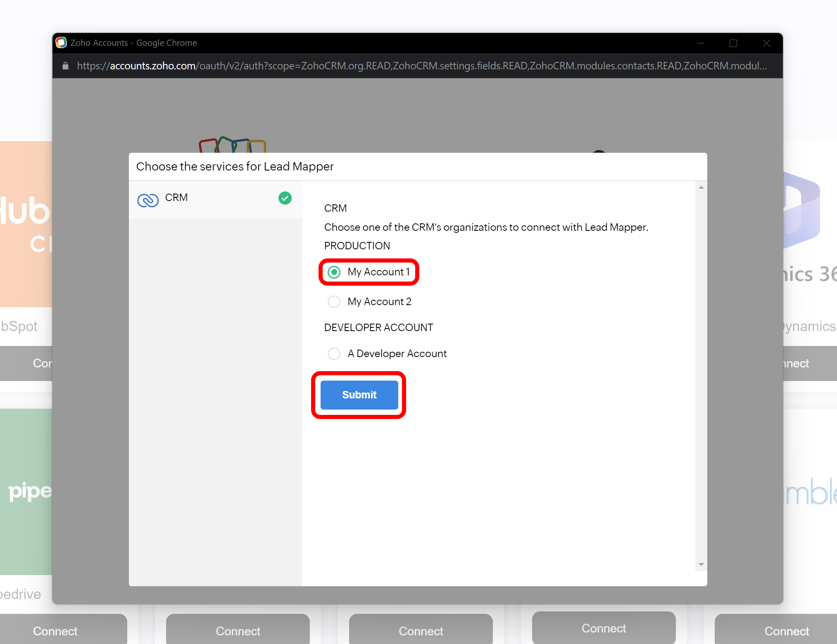Click 'Choose the services for Lead Mapper' title
Viewport: 837px width, 644px height.
[x=235, y=166]
